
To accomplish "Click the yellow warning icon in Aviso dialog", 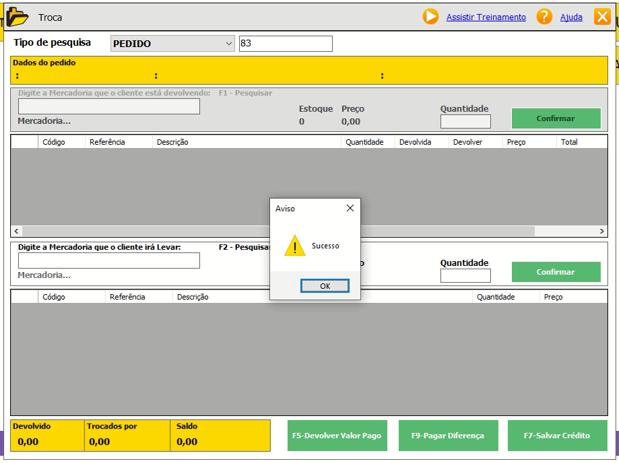I will tap(294, 246).
